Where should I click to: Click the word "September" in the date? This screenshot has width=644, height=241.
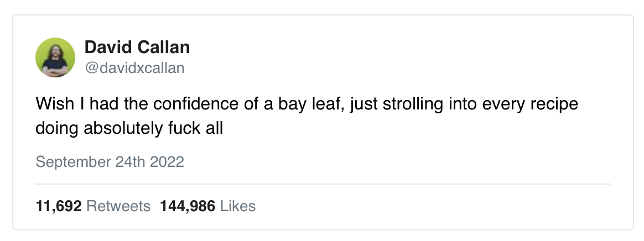(64, 163)
